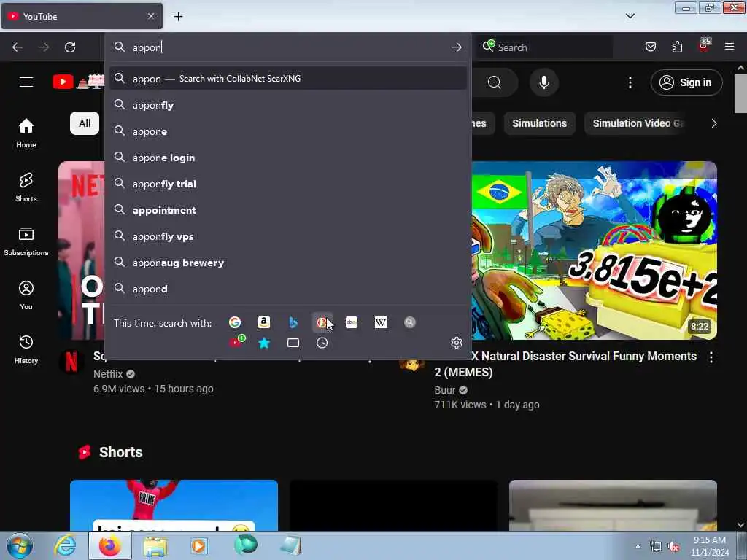
Task: Open the Netflix channel name link
Action: 108,374
